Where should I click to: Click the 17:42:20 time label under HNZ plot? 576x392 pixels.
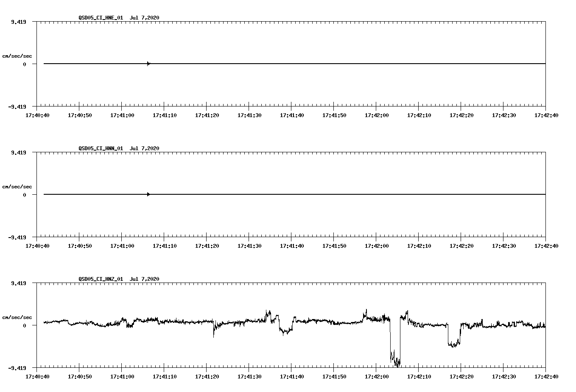tap(461, 376)
